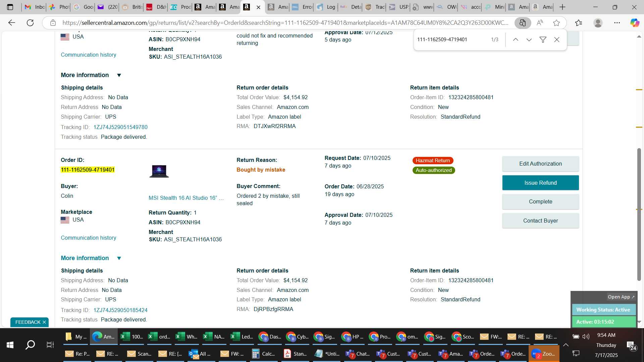Show hidden system tray icons
Viewport: 644px width, 362px height.
(x=566, y=345)
